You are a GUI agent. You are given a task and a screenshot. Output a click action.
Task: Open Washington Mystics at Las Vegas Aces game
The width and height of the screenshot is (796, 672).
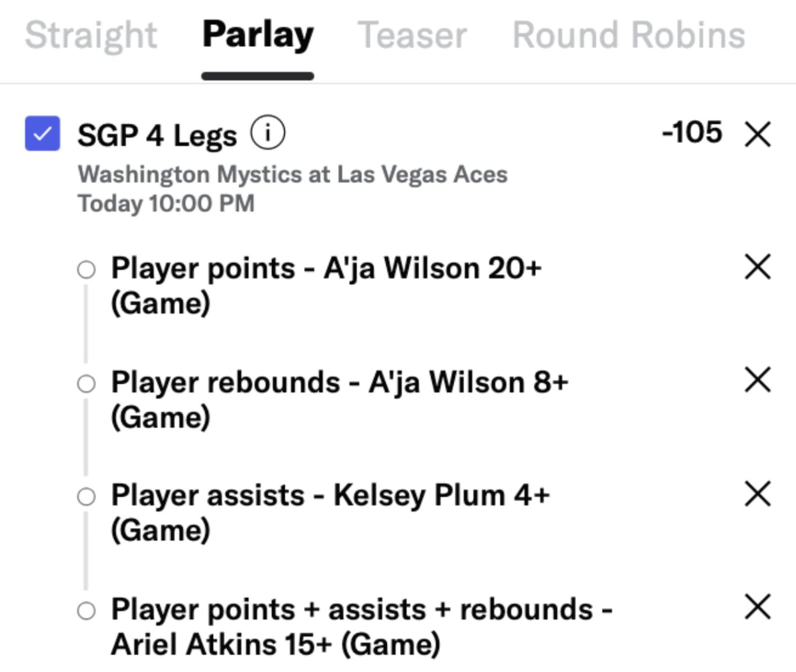tap(292, 175)
